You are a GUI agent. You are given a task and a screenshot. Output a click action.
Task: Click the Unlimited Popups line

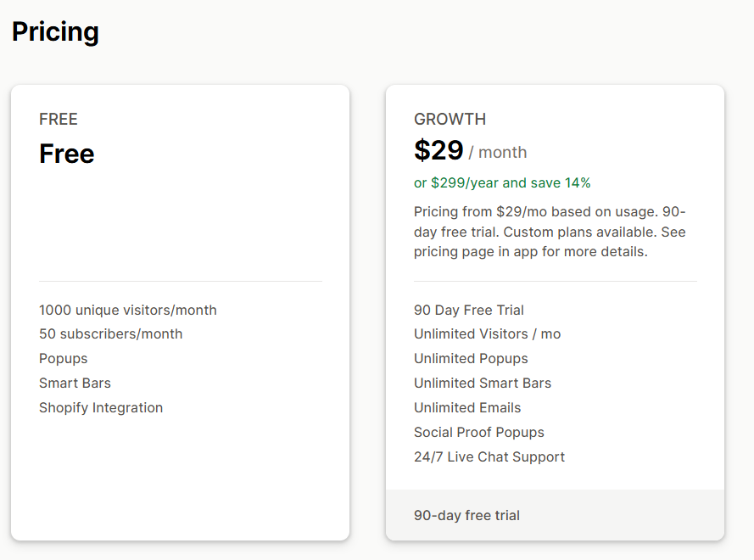point(471,359)
